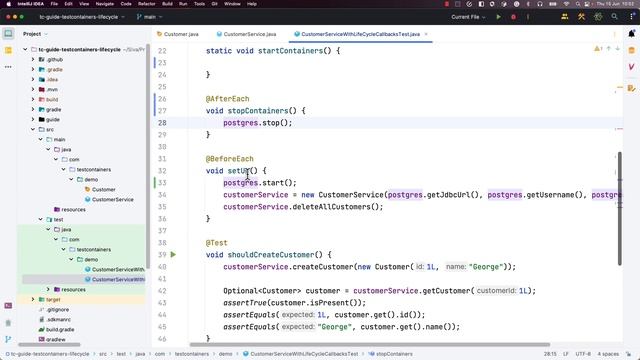Open Wi-Fi status in menu bar
Screen dimensions: 640x360
[566, 4]
